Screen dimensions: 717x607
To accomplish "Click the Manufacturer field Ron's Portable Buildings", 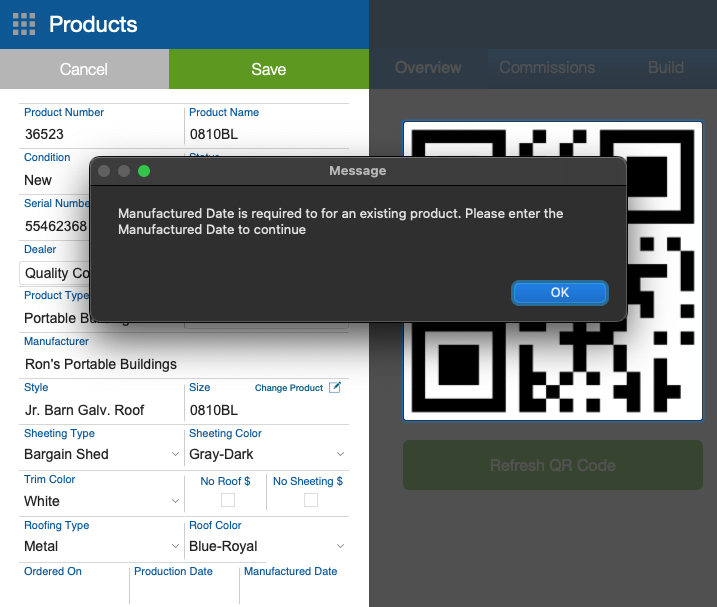I will click(184, 364).
